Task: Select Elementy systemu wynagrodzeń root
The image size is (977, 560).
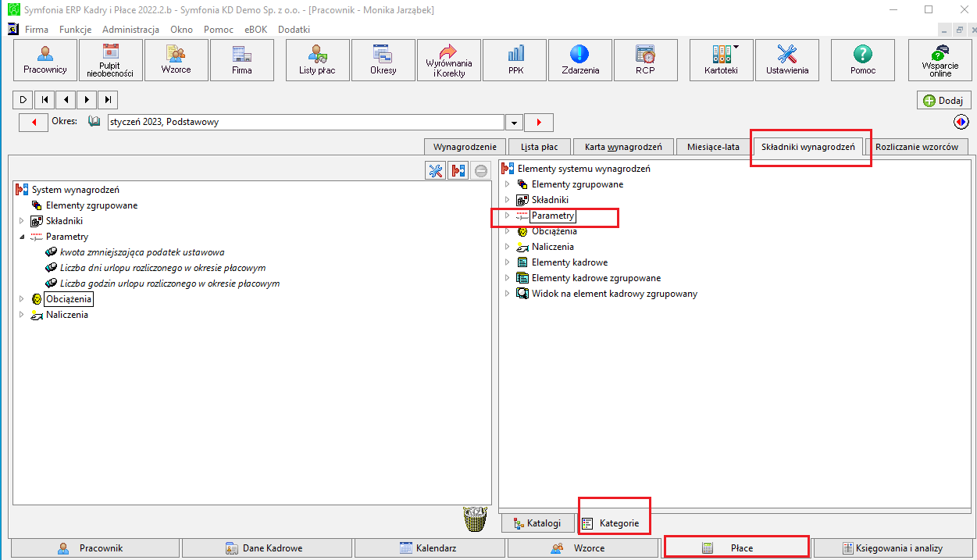Action: (x=583, y=169)
